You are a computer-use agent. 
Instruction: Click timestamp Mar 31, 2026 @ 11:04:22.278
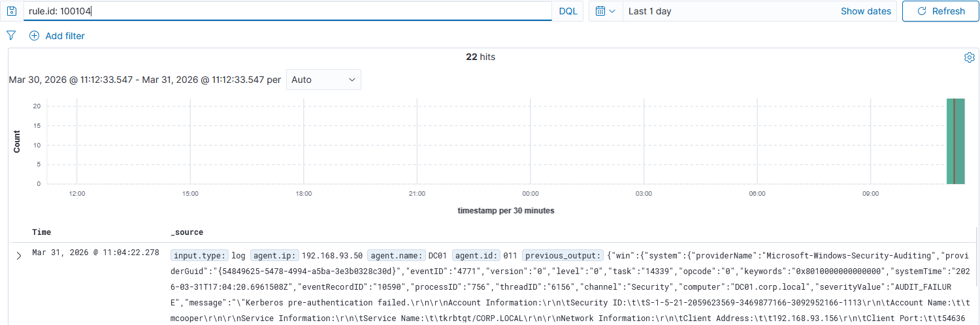(95, 253)
